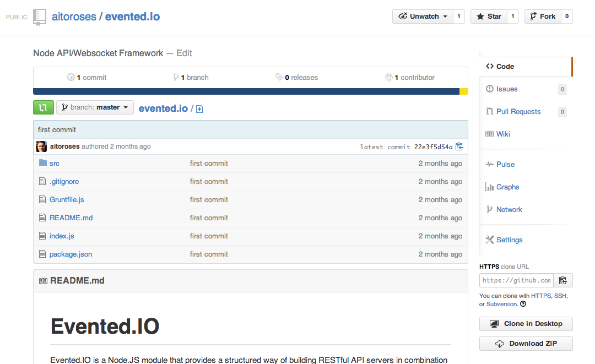Open the .gitignore file
The width and height of the screenshot is (595, 364).
pos(64,182)
